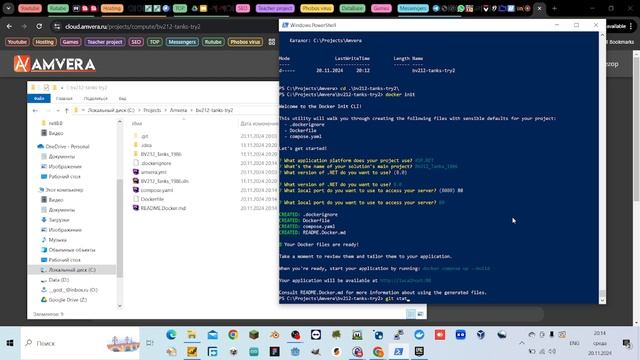Image resolution: width=640 pixels, height=360 pixels.
Task: Sort files by the Имя column header
Action: point(137,123)
